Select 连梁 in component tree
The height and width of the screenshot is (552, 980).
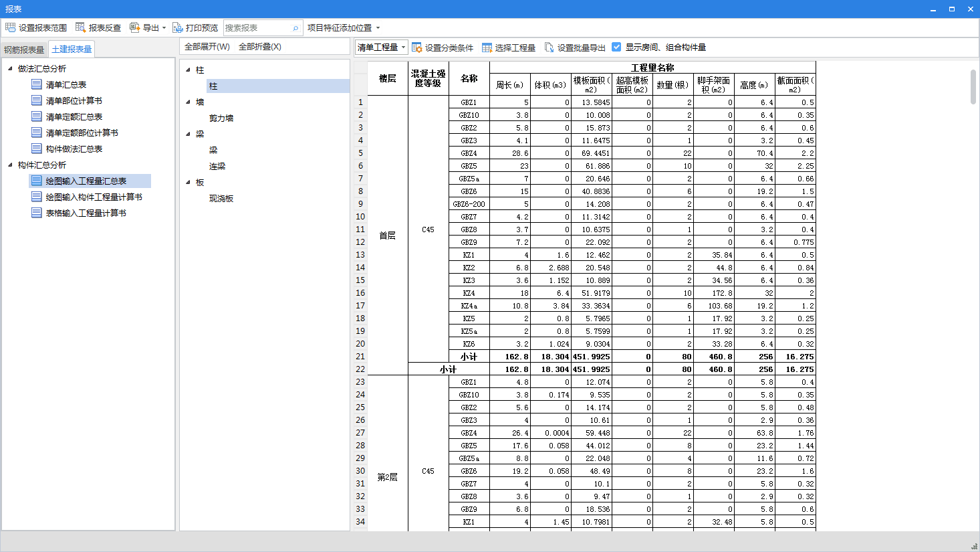(x=217, y=166)
